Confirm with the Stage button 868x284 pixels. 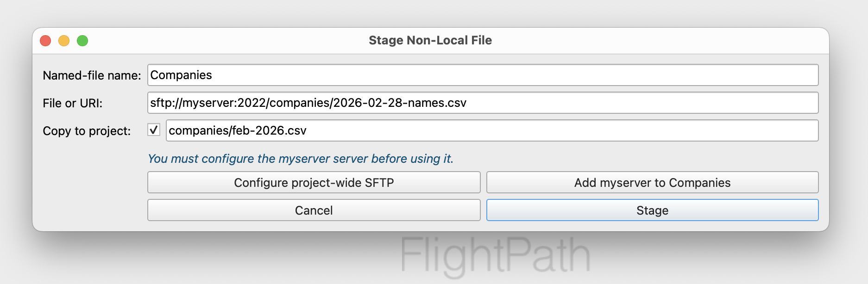click(652, 210)
